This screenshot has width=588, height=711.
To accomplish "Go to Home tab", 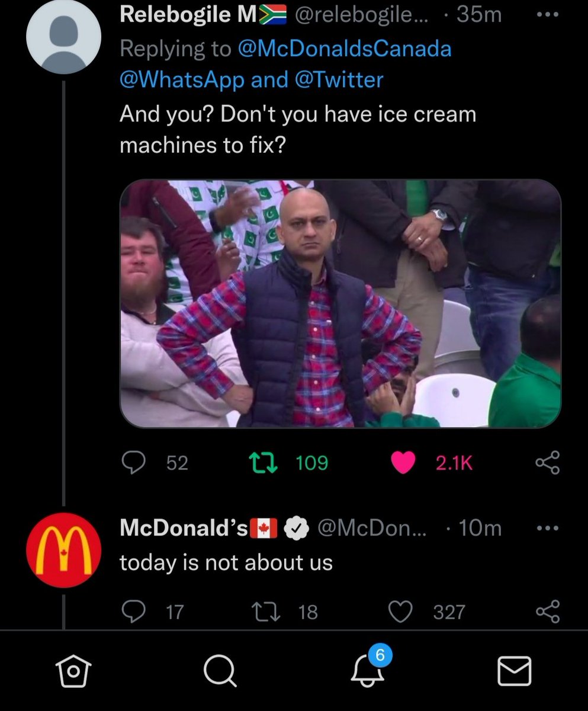I will 73,672.
